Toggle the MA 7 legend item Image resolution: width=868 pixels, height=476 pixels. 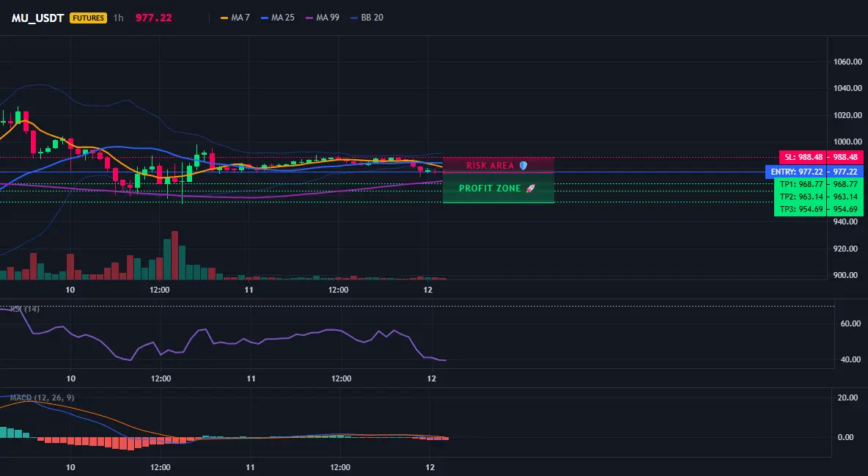[235, 18]
